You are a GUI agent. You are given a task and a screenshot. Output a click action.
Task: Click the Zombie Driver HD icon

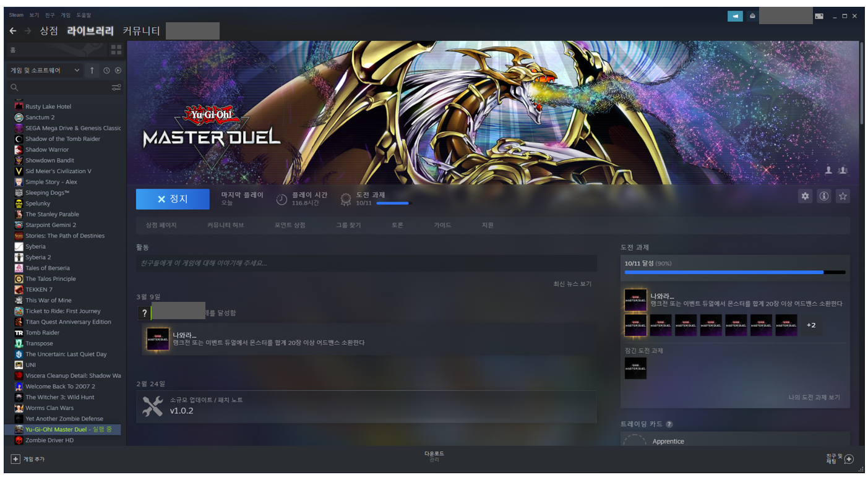pos(19,440)
